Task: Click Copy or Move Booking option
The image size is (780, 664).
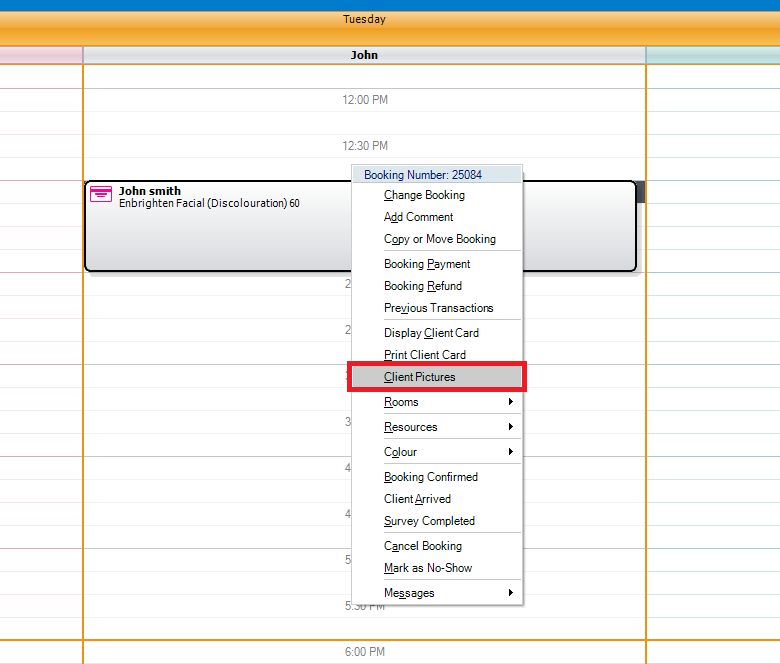Action: tap(439, 239)
